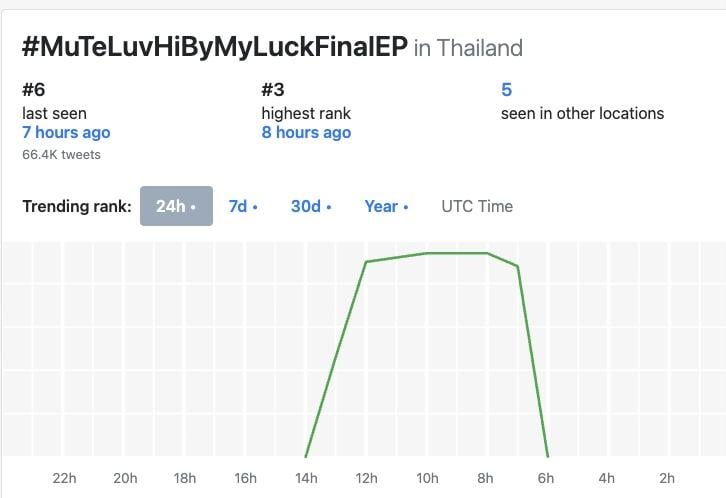
Task: Click the 66.4K tweets count
Action: point(61,155)
